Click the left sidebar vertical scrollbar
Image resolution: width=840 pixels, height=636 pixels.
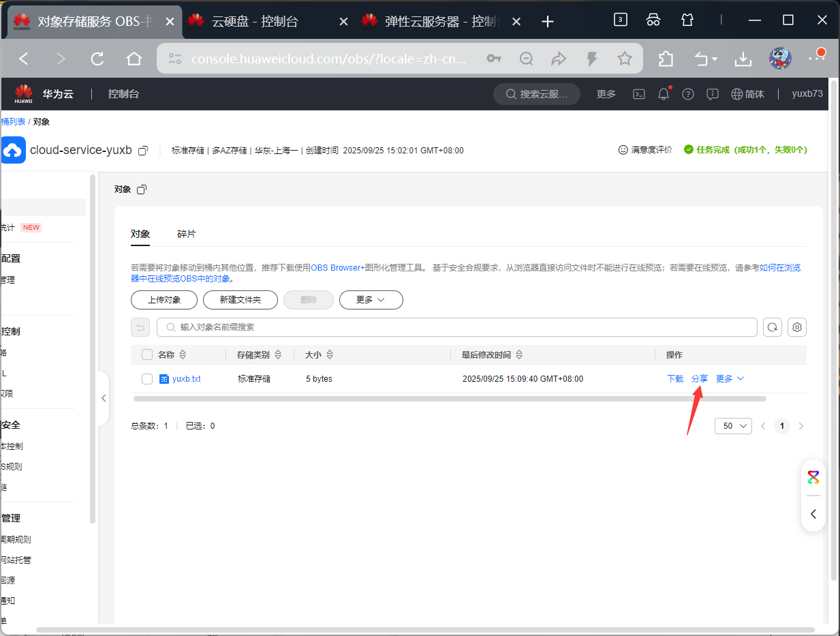pyautogui.click(x=93, y=348)
